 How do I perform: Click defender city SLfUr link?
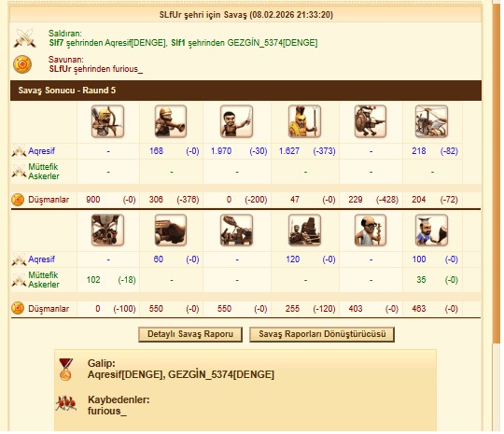coord(60,69)
